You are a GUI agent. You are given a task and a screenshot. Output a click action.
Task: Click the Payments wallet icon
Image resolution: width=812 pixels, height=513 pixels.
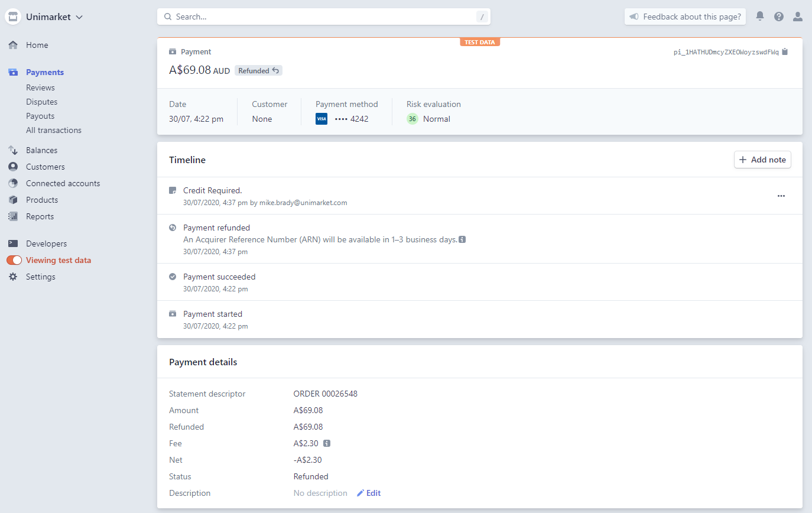tap(13, 72)
